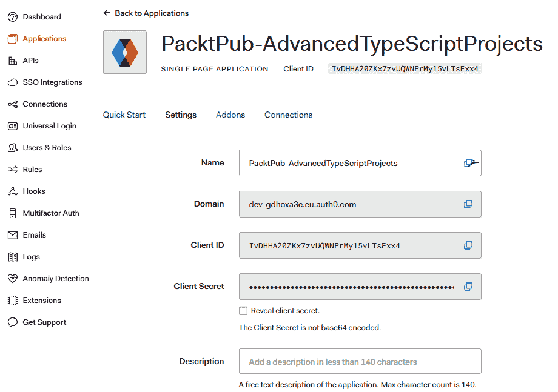Open the Applications sidebar item

click(44, 39)
